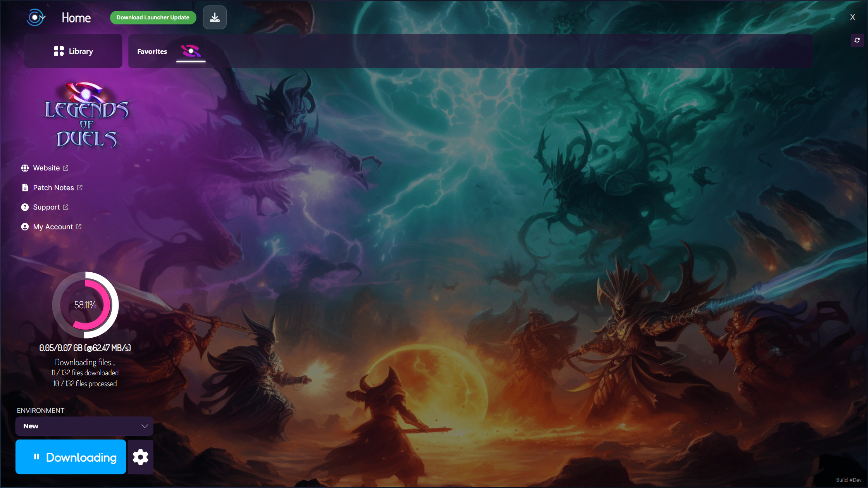
Task: Click the My Account profile icon
Action: [25, 227]
